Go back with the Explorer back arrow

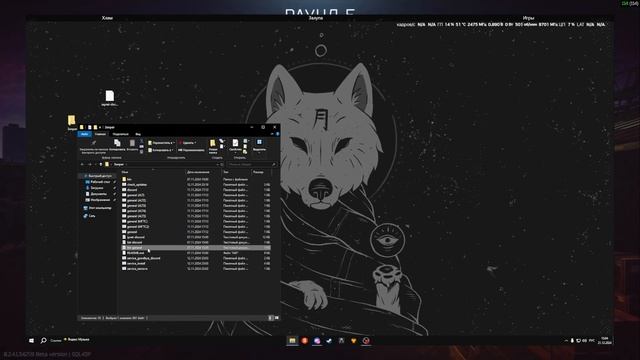tap(82, 164)
